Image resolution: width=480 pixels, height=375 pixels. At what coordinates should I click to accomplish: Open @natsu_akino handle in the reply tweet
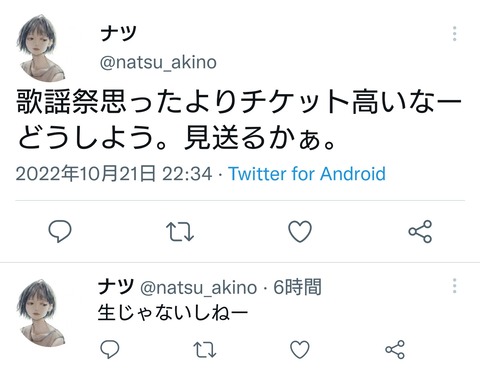coord(199,288)
